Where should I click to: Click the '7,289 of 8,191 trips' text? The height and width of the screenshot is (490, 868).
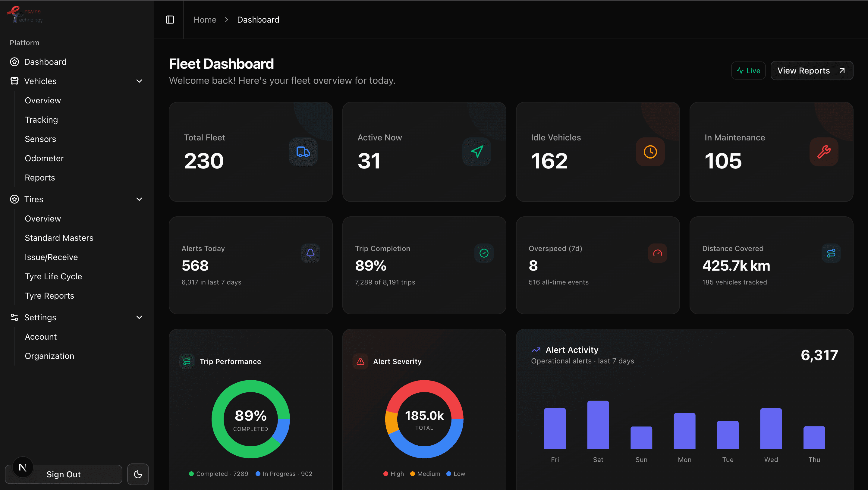click(385, 282)
